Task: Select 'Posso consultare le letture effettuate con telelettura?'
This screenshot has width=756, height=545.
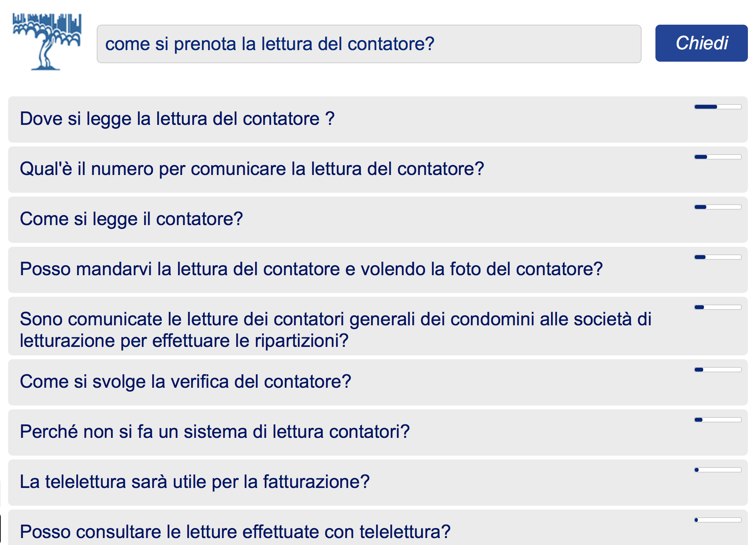Action: pyautogui.click(x=235, y=532)
